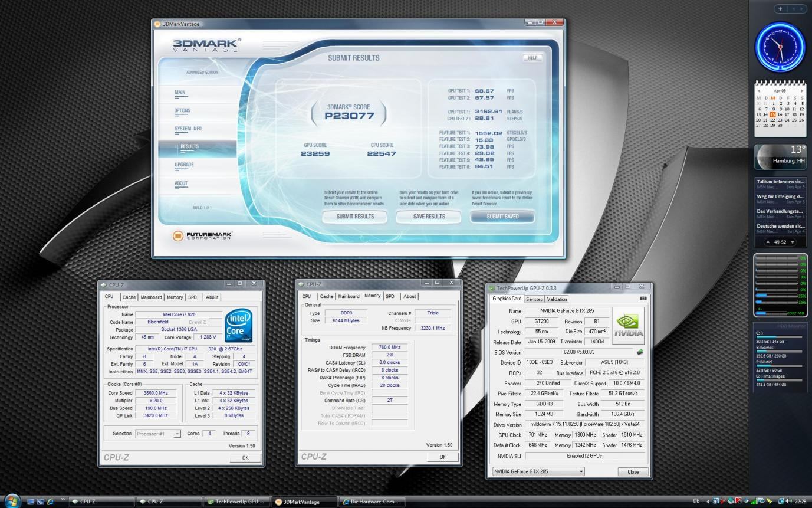Click the Switch between windows quick launch icon

41,502
